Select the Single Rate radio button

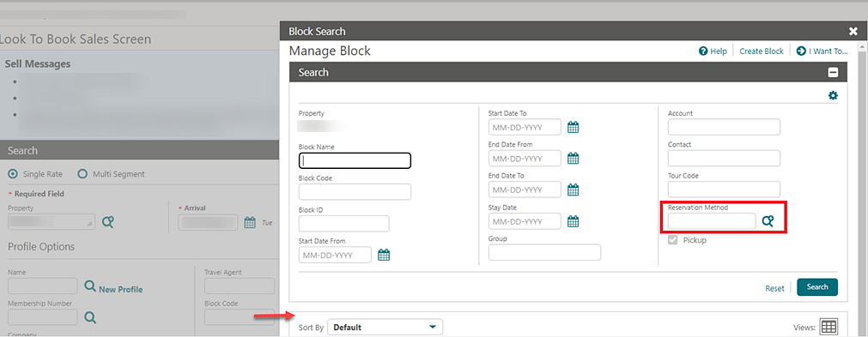point(13,174)
